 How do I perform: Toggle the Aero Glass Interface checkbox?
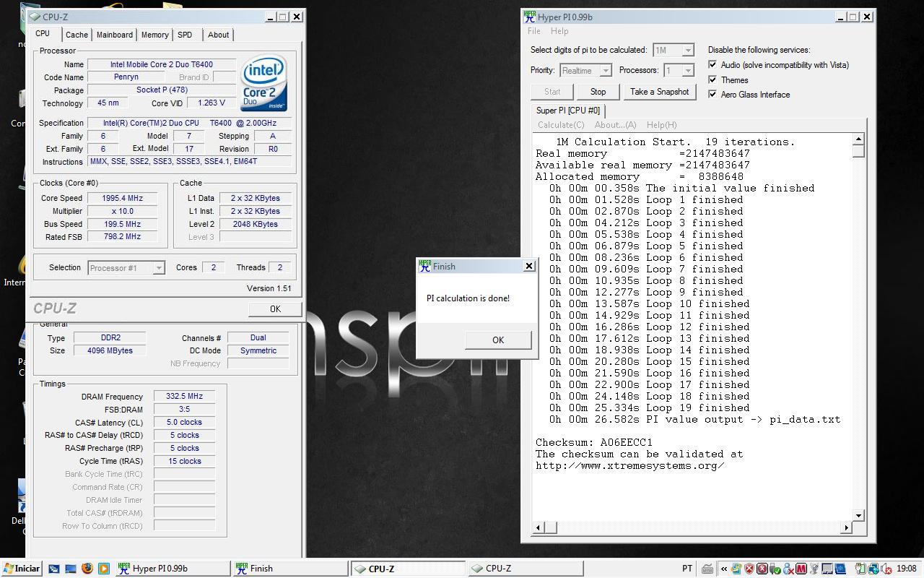[712, 94]
